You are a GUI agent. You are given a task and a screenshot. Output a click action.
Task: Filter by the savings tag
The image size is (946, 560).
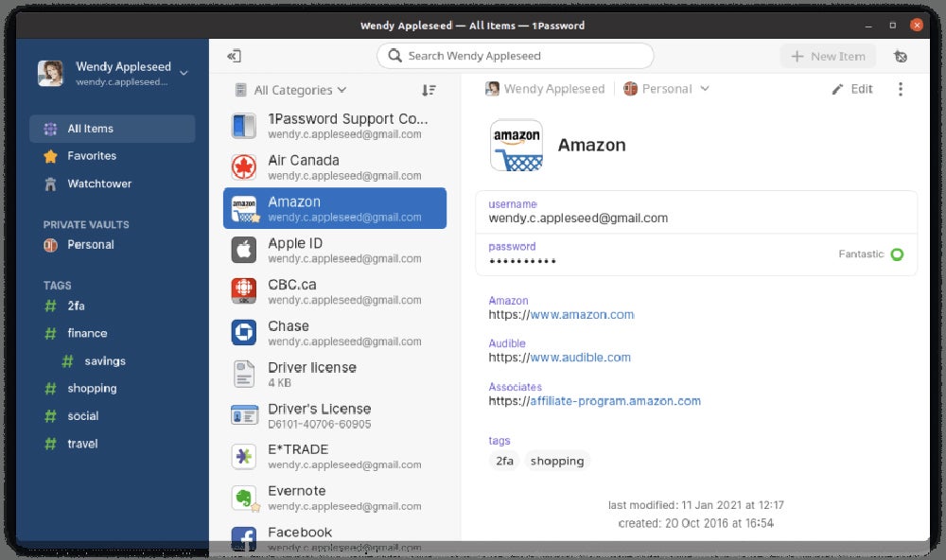[104, 361]
